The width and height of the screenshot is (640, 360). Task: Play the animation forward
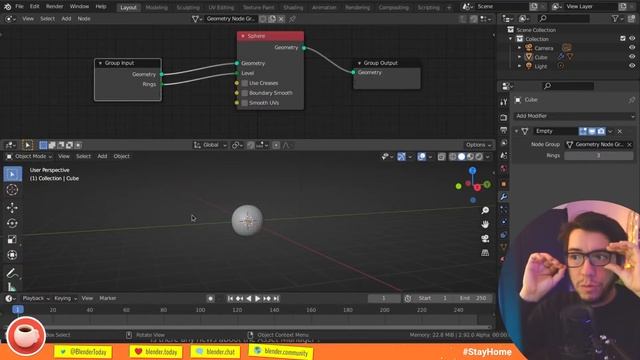coord(258,299)
